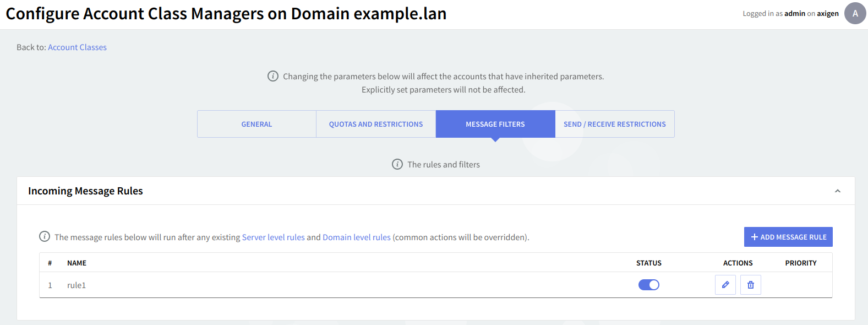Image resolution: width=868 pixels, height=325 pixels.
Task: Open the Domain level rules link
Action: coord(356,237)
